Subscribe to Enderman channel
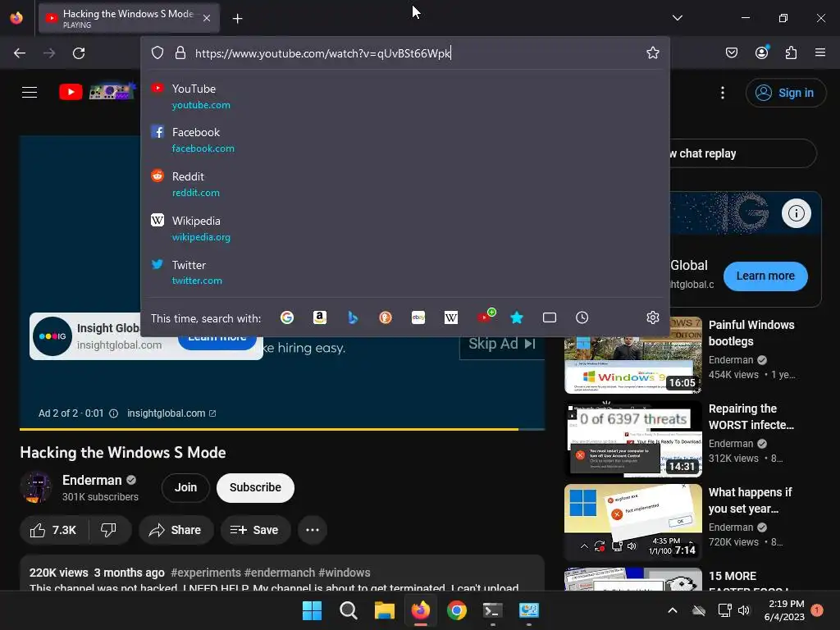 [255, 487]
